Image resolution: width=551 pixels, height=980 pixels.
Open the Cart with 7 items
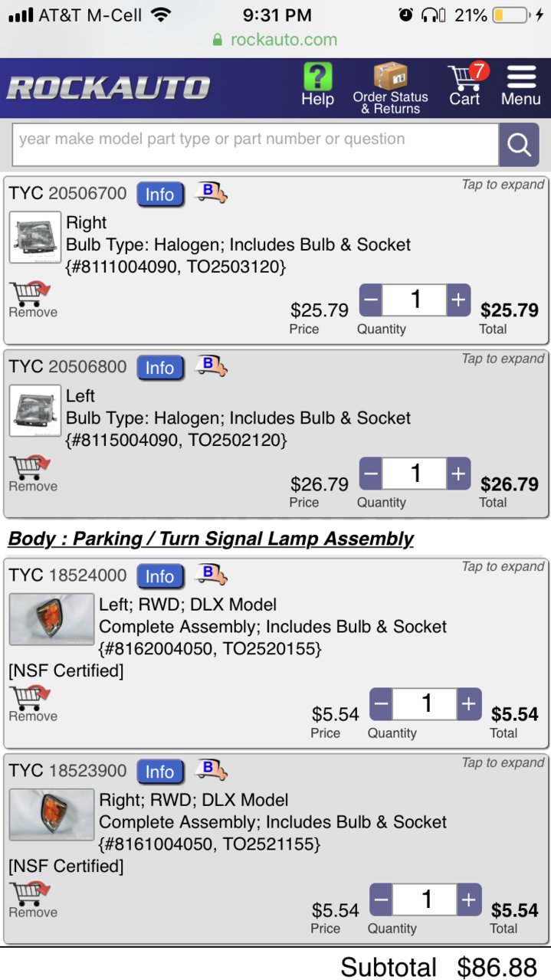coord(466,85)
